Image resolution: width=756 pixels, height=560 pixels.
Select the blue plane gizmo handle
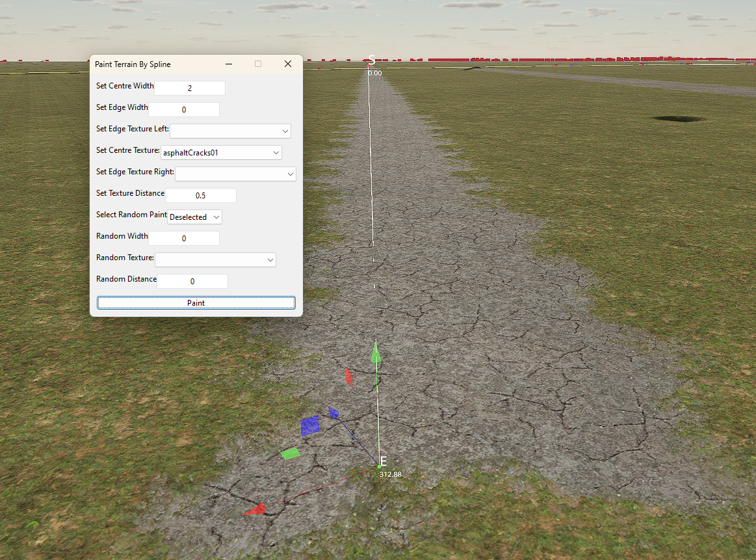pos(309,426)
